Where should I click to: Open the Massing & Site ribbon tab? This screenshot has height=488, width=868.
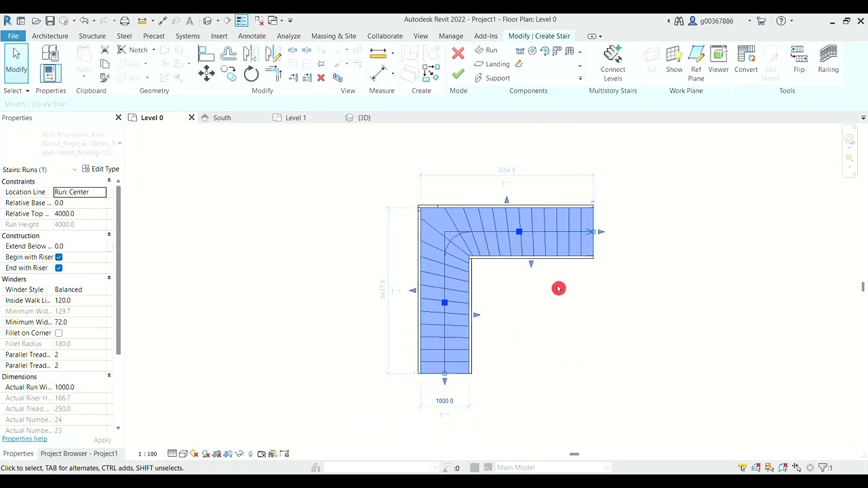click(334, 36)
